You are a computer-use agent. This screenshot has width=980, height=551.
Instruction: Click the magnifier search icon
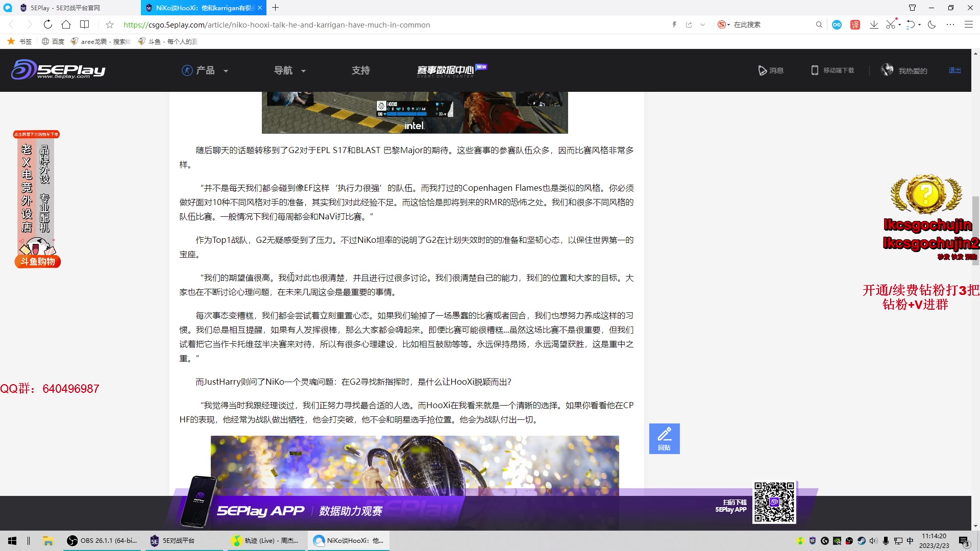coord(819,24)
